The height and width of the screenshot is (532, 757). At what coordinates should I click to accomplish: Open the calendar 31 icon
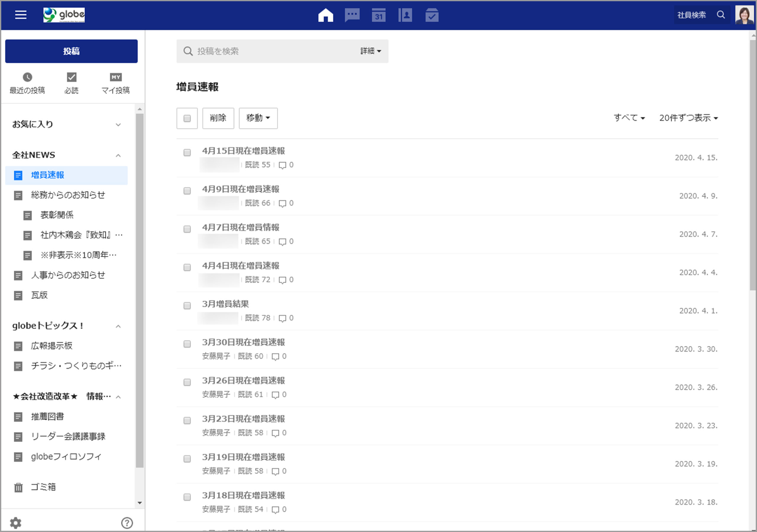[378, 15]
